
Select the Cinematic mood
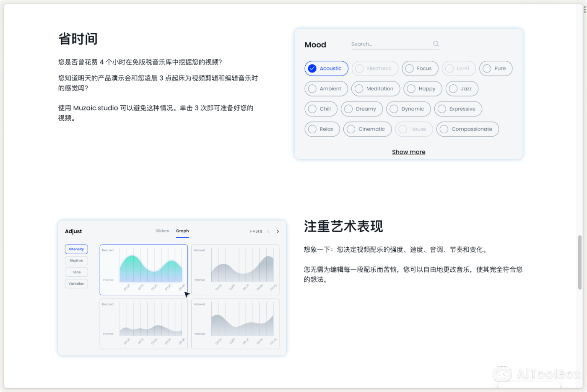(367, 129)
